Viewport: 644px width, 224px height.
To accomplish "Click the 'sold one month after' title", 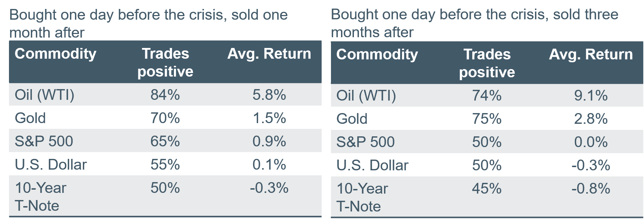I will point(148,24).
